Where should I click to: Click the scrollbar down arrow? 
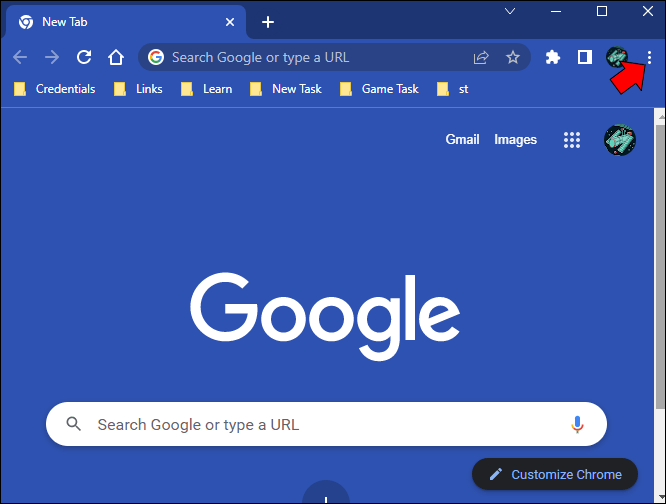(660, 498)
